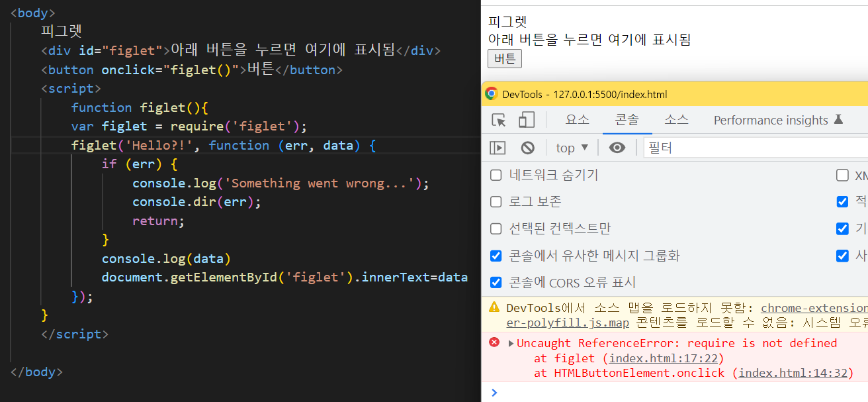
Task: Open the top JavaScript context dropdown
Action: click(x=572, y=148)
